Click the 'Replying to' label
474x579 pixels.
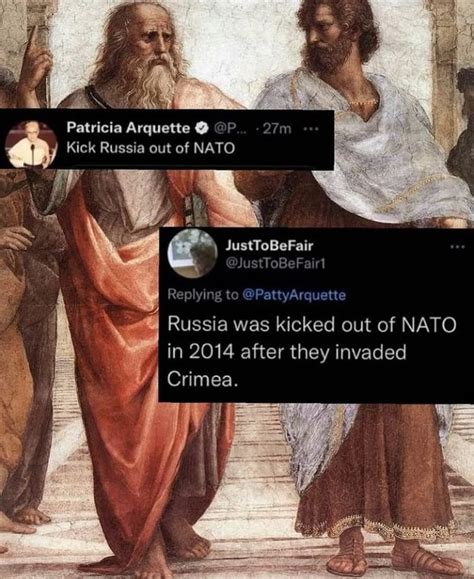203,295
